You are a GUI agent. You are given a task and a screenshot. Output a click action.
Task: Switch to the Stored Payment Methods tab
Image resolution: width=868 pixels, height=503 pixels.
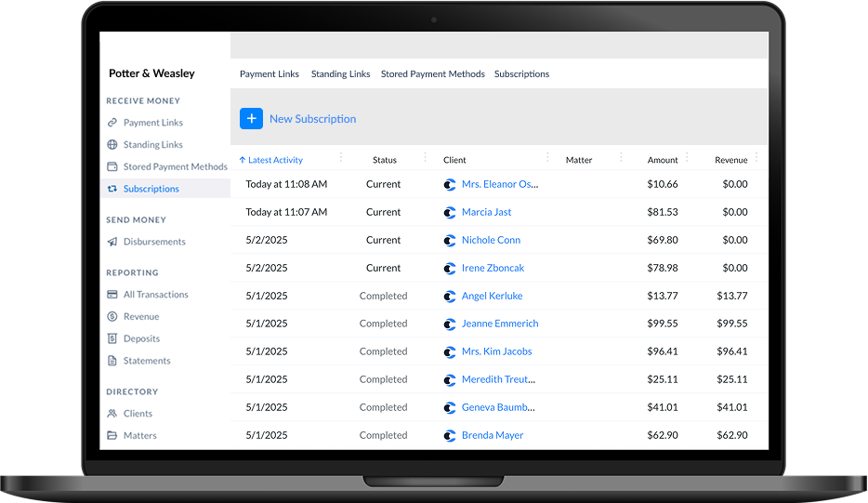tap(432, 74)
